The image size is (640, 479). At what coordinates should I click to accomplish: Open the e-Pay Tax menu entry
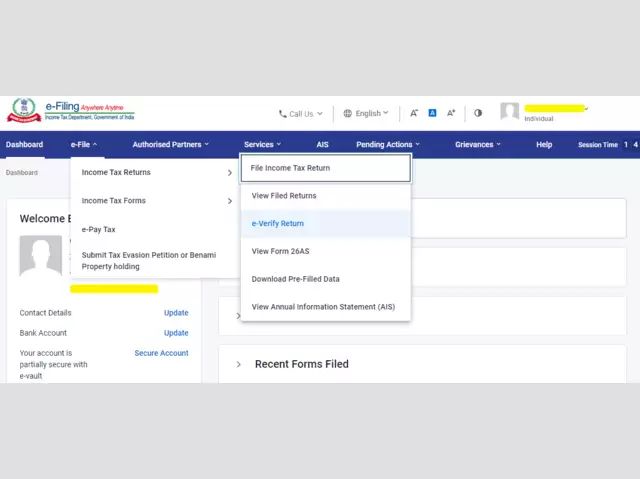click(99, 229)
